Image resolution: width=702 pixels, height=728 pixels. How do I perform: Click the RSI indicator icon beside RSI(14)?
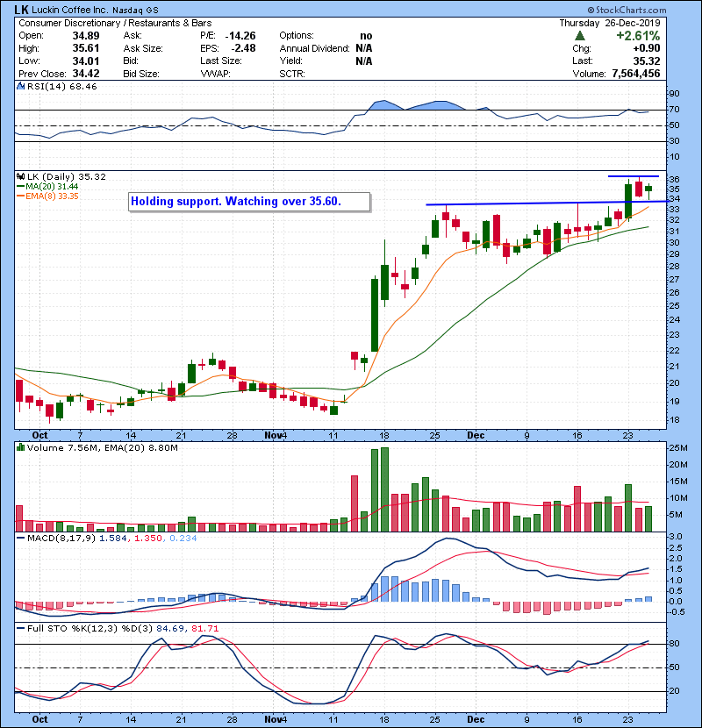coord(20,86)
